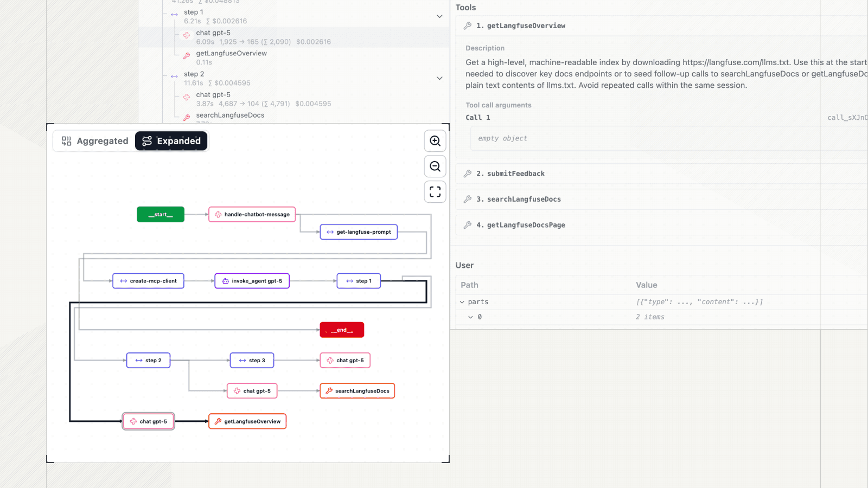Collapse tool 1. getLangfuseOverview section
The width and height of the screenshot is (868, 488).
point(661,26)
